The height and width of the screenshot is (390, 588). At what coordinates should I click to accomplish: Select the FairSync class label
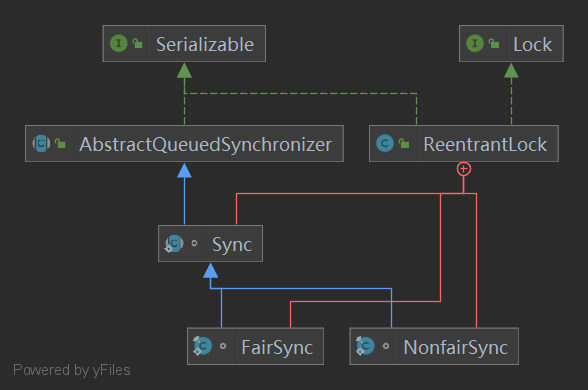[277, 347]
